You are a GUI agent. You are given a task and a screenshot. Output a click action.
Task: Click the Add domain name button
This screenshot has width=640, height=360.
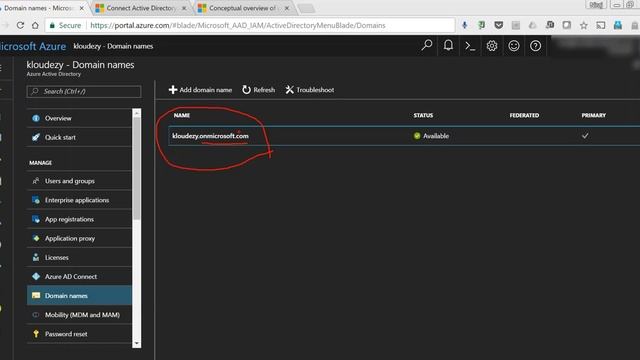[200, 90]
